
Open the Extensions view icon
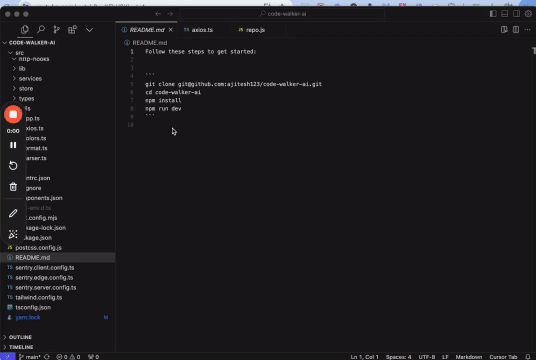[x=72, y=30]
